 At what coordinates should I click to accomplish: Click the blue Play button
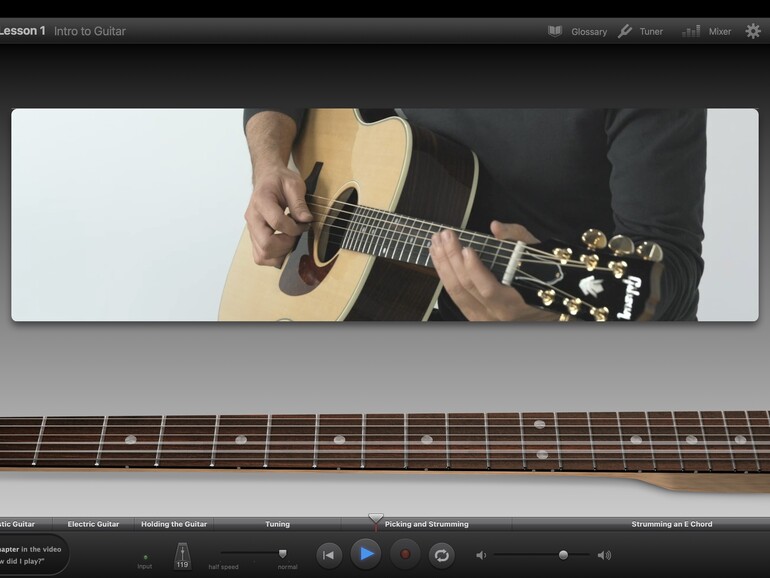(366, 554)
